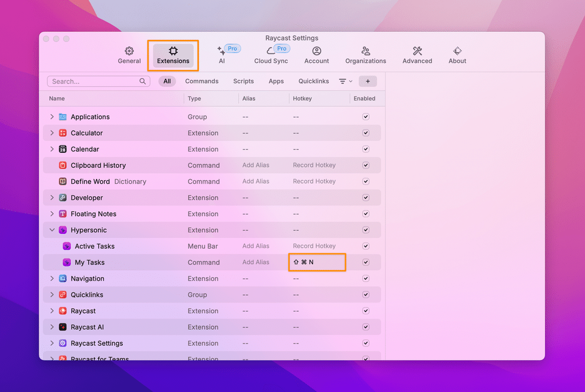The width and height of the screenshot is (585, 392).
Task: Expand the Navigation extension
Action: tap(52, 278)
